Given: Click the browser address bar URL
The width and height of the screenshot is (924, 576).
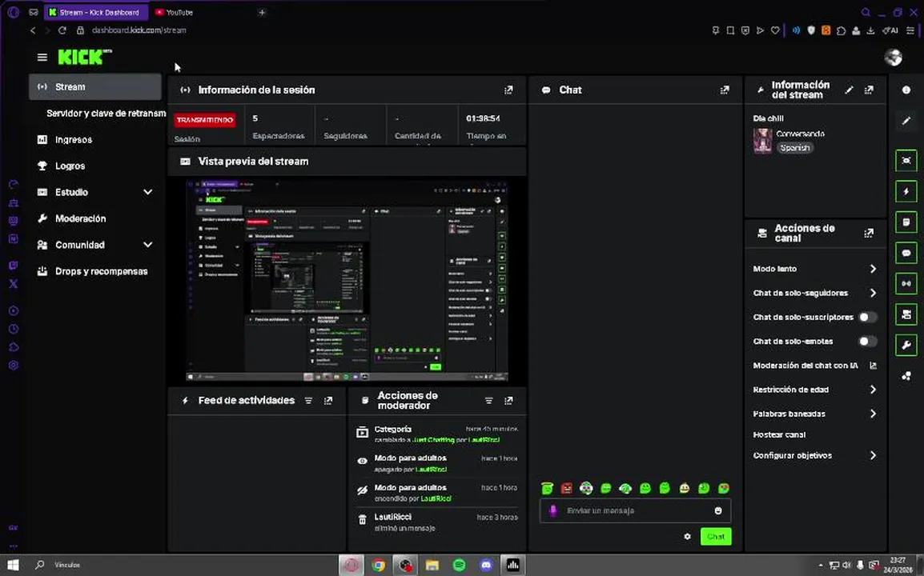Looking at the screenshot, I should (x=139, y=30).
